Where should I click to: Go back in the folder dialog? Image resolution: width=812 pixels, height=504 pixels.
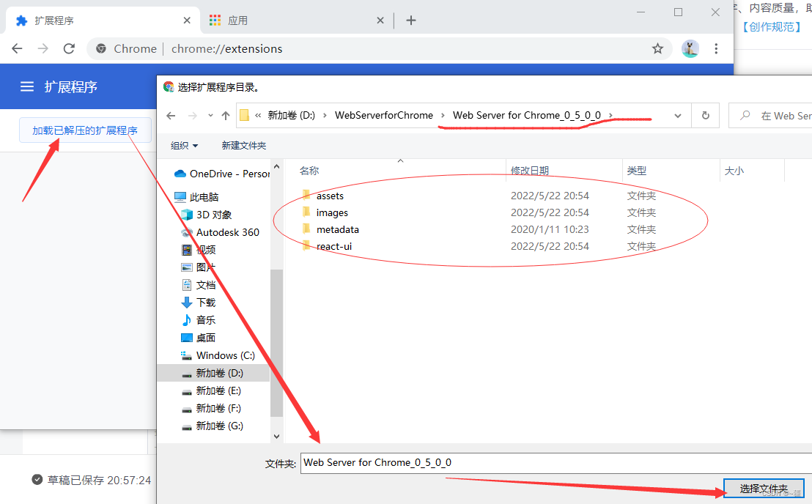pyautogui.click(x=171, y=116)
